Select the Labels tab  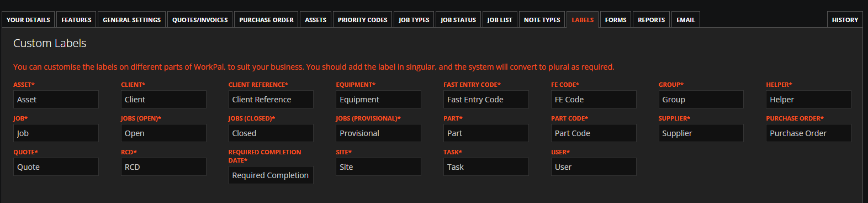coord(583,19)
